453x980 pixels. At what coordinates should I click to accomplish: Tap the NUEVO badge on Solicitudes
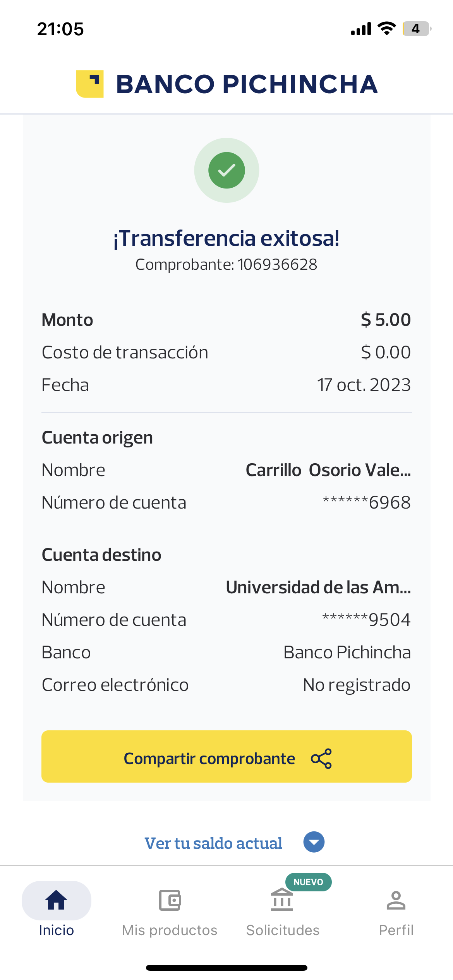[308, 882]
